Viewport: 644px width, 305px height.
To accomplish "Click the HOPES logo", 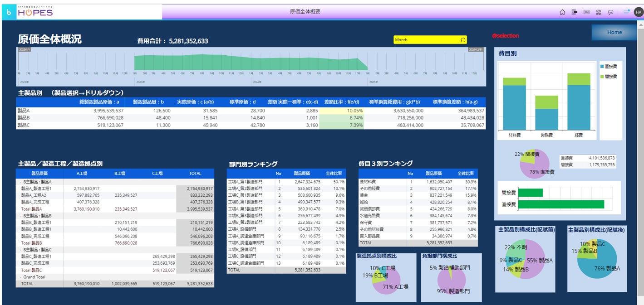I will pyautogui.click(x=35, y=12).
